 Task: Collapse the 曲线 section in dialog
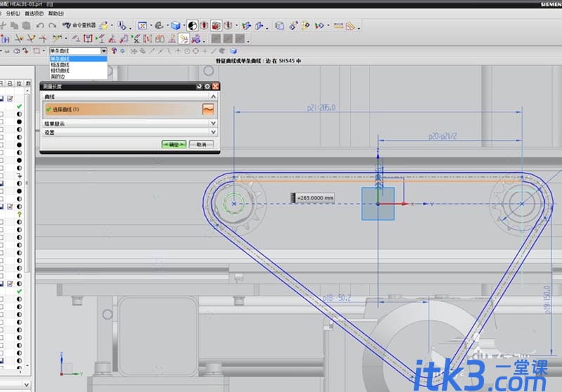tap(214, 96)
